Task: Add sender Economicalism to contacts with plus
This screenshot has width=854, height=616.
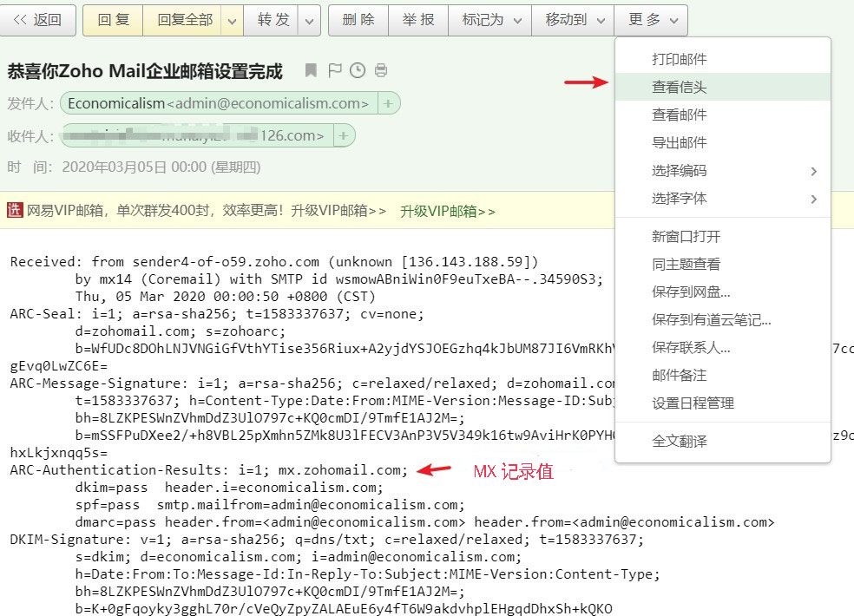Action: [x=388, y=103]
